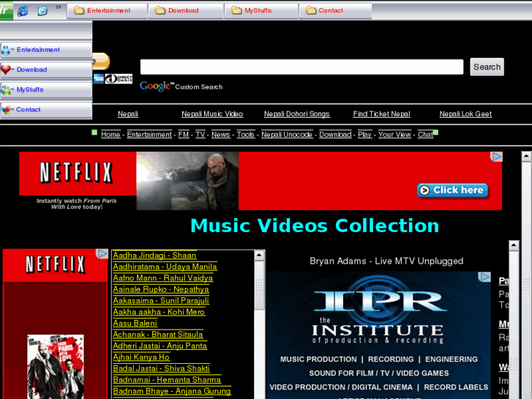Click the From Paris With Love movie poster
The width and height of the screenshot is (532, 399).
[56, 367]
